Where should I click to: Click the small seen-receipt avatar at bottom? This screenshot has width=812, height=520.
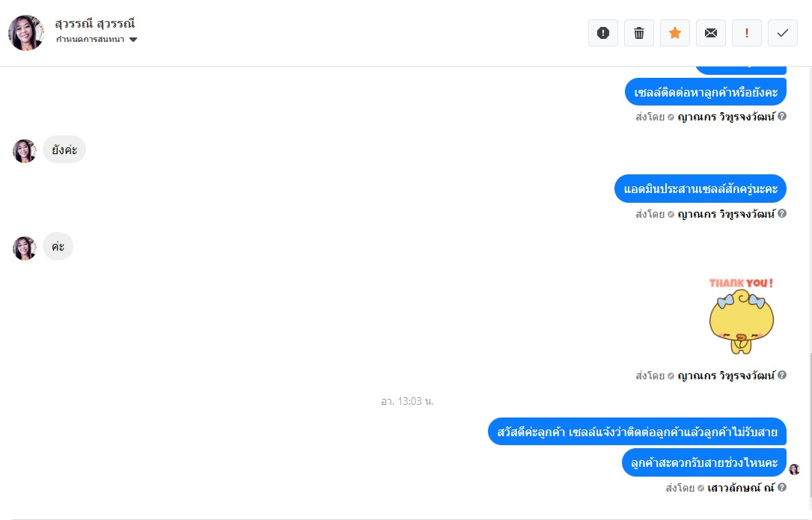point(794,469)
